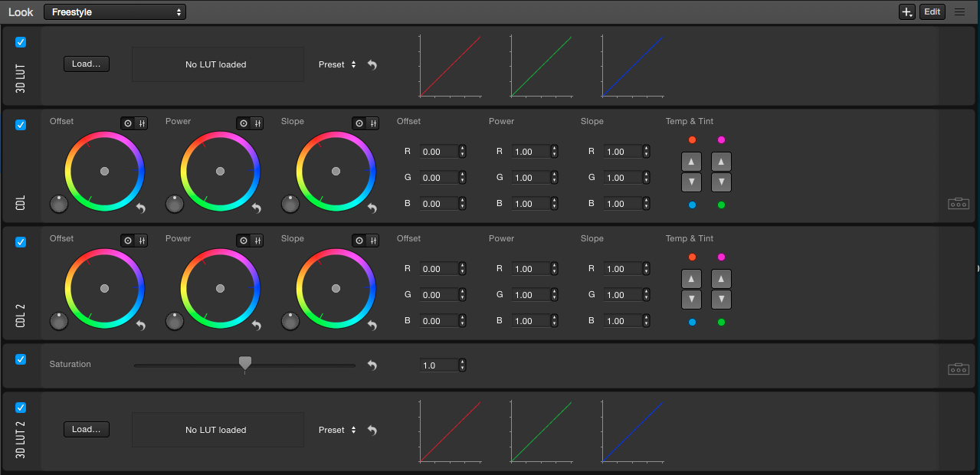
Task: Increase temperature in COL node
Action: pyautogui.click(x=692, y=162)
